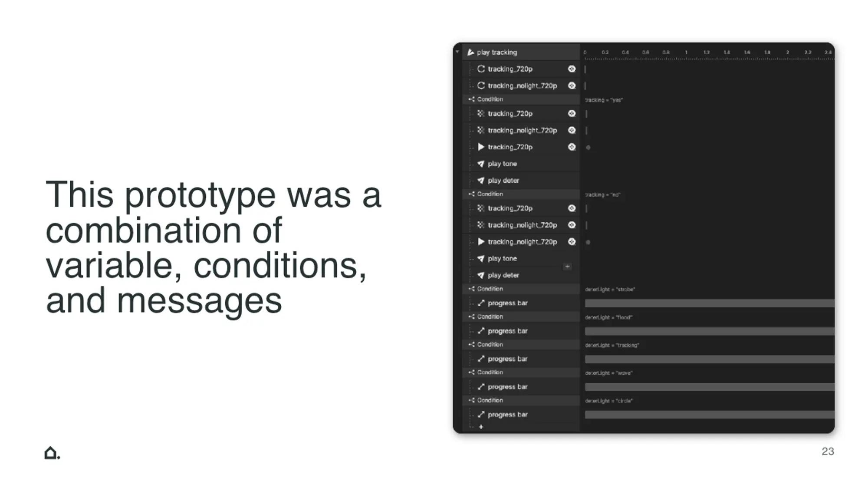Select the Condition node icon

click(x=472, y=99)
